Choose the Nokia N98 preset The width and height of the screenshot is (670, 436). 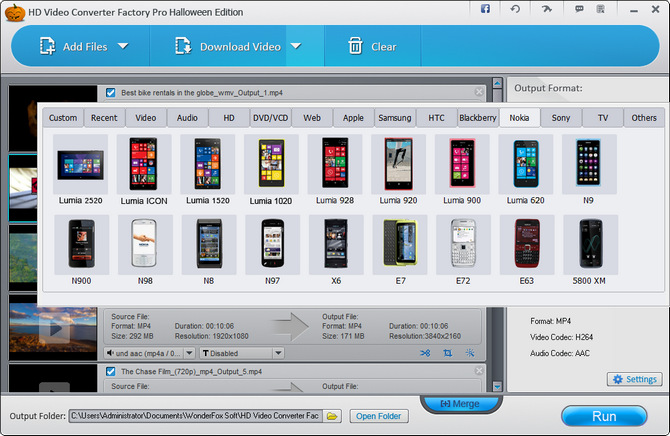tap(145, 250)
